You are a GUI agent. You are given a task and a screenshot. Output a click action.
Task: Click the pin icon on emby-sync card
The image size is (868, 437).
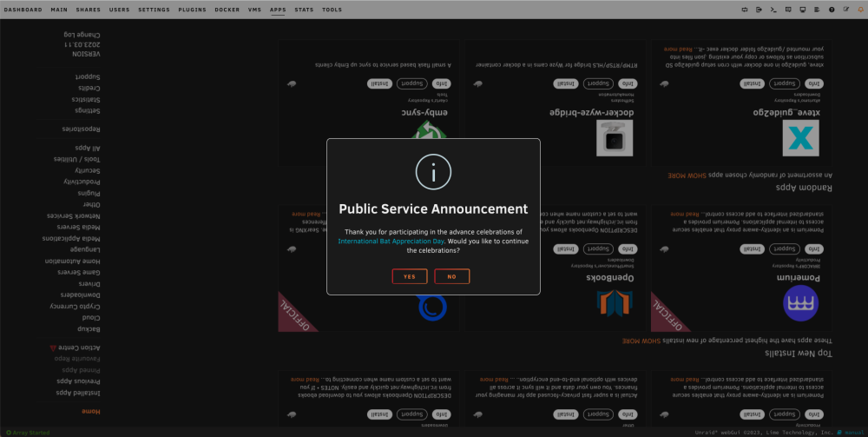(292, 83)
